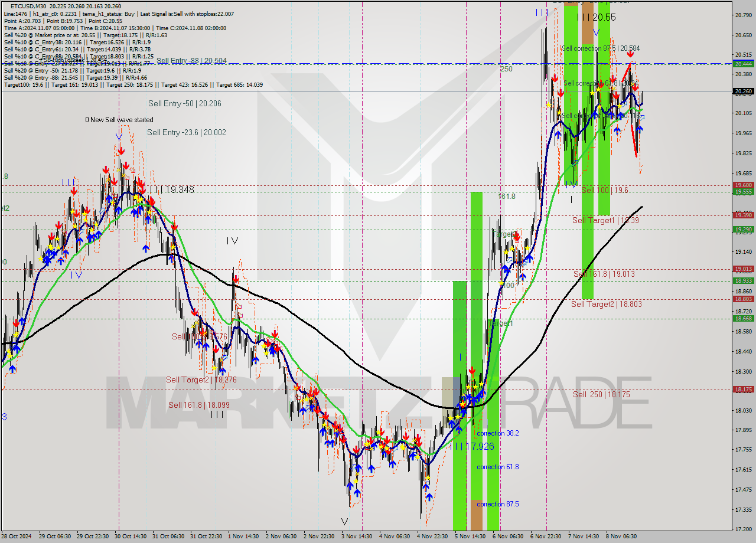
Task: Click 'Sell 161.8 | 18.099' label
Action: point(199,405)
